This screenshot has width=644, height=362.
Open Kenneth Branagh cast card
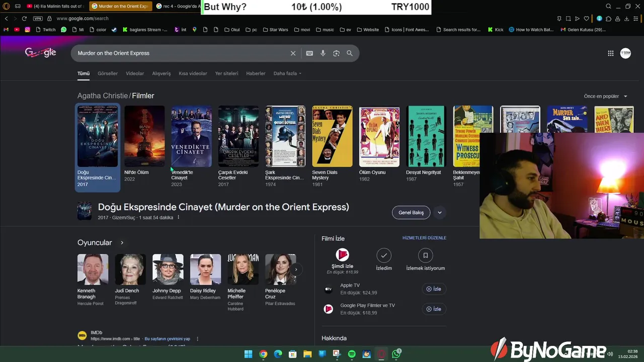[x=93, y=280]
